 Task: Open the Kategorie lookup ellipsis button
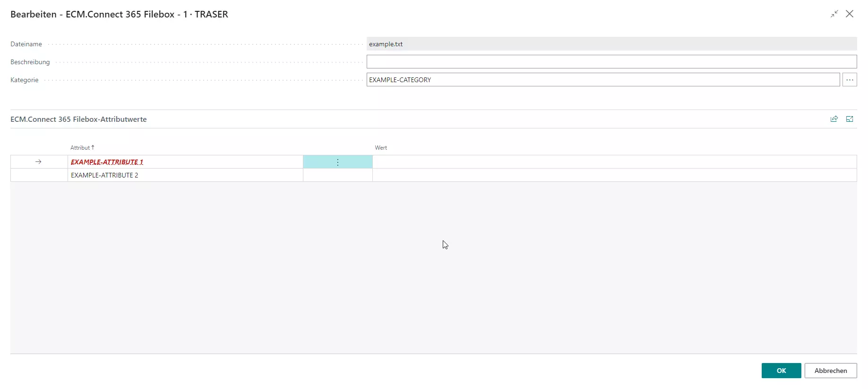pos(849,80)
